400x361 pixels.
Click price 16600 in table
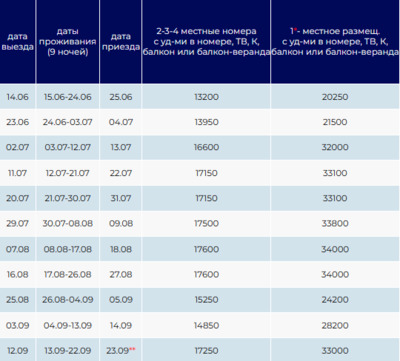point(206,147)
